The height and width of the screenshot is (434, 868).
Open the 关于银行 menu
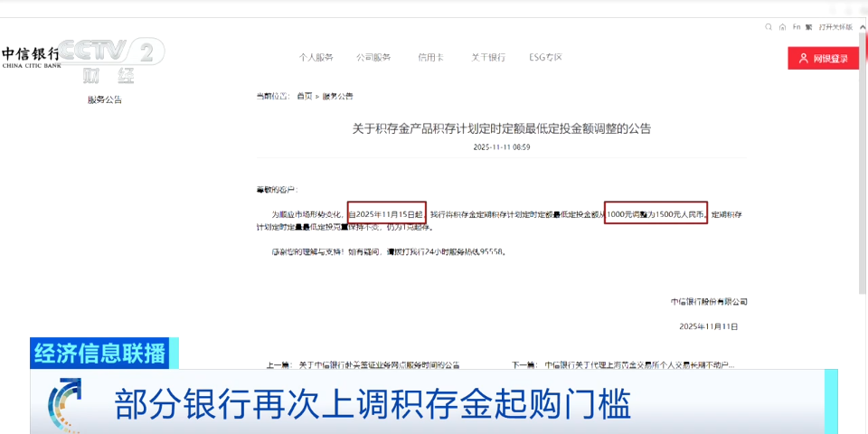pyautogui.click(x=487, y=57)
